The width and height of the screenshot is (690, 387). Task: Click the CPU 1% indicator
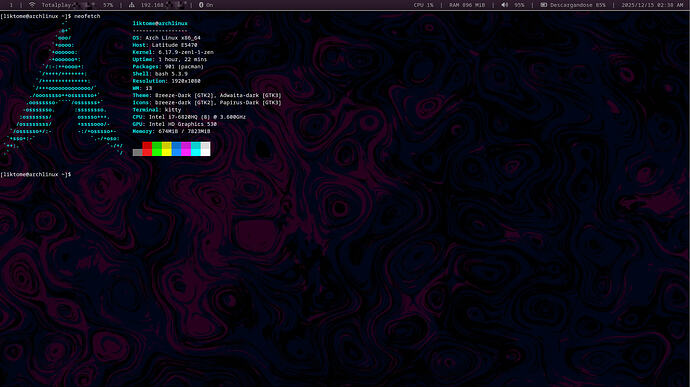[424, 5]
